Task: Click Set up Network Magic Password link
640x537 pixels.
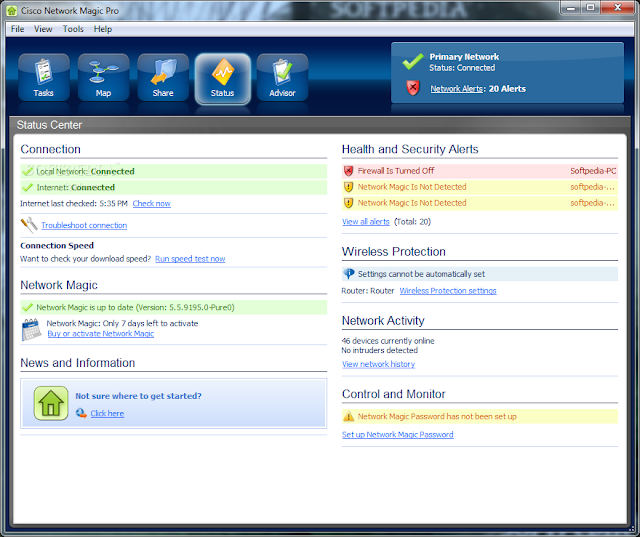Action: 398,435
